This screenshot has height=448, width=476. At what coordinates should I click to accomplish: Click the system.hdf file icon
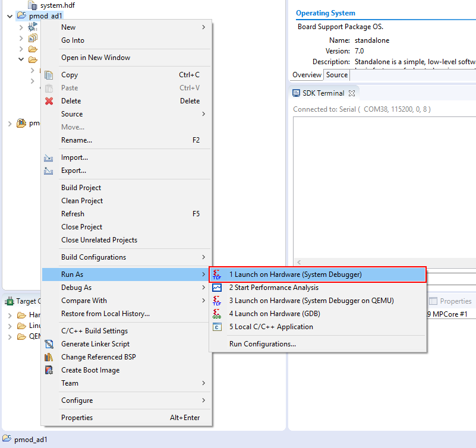click(32, 5)
